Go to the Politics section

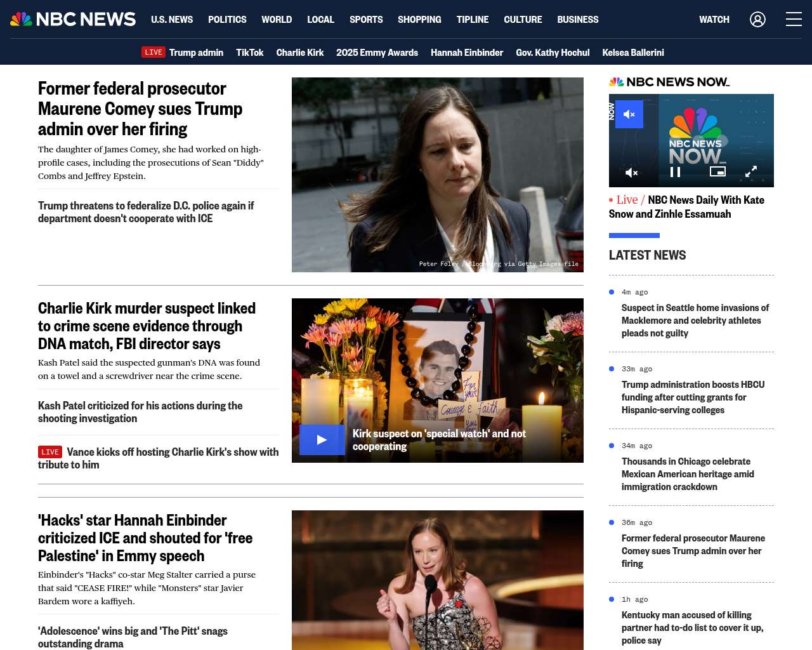point(227,20)
